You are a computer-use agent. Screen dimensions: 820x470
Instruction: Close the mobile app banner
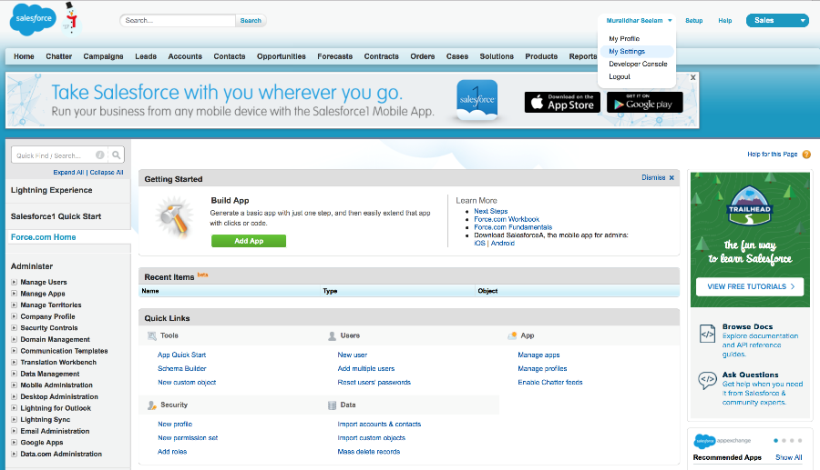(x=693, y=77)
